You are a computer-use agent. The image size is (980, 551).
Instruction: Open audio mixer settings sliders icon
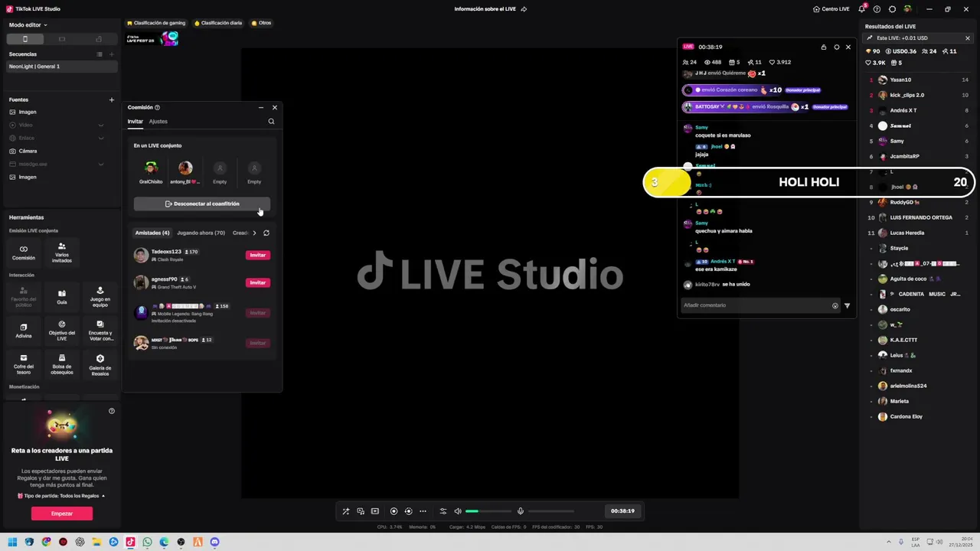coord(443,511)
